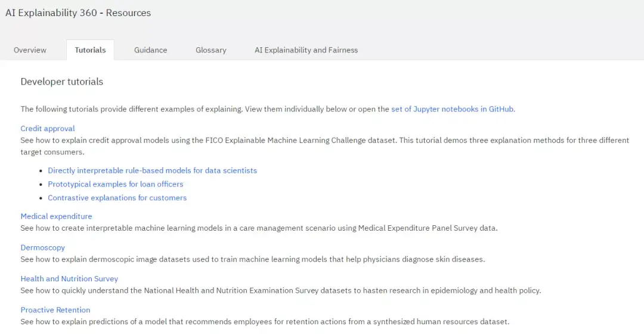
Task: Click the dermoscopic image datasets description
Action: point(252,259)
